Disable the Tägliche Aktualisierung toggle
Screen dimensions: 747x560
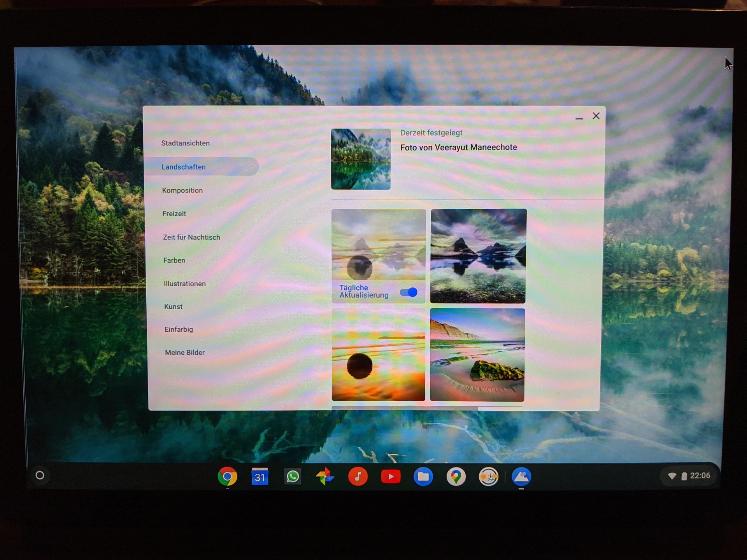pyautogui.click(x=409, y=292)
